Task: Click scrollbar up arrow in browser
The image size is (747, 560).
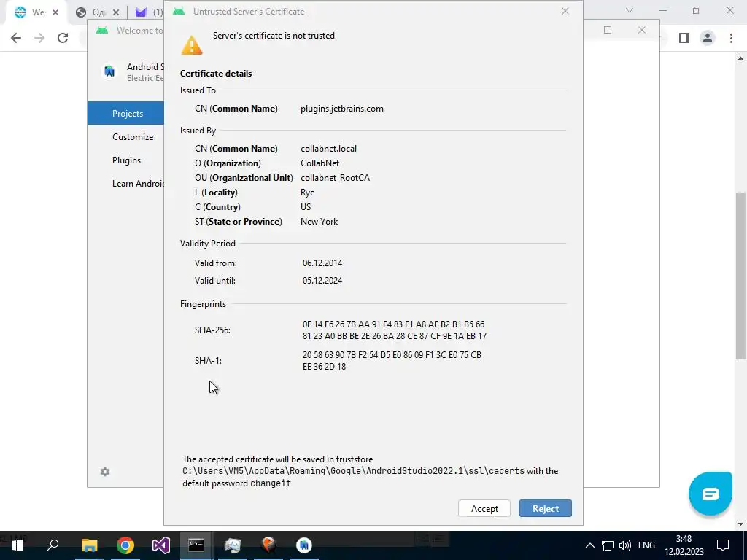Action: click(x=740, y=58)
